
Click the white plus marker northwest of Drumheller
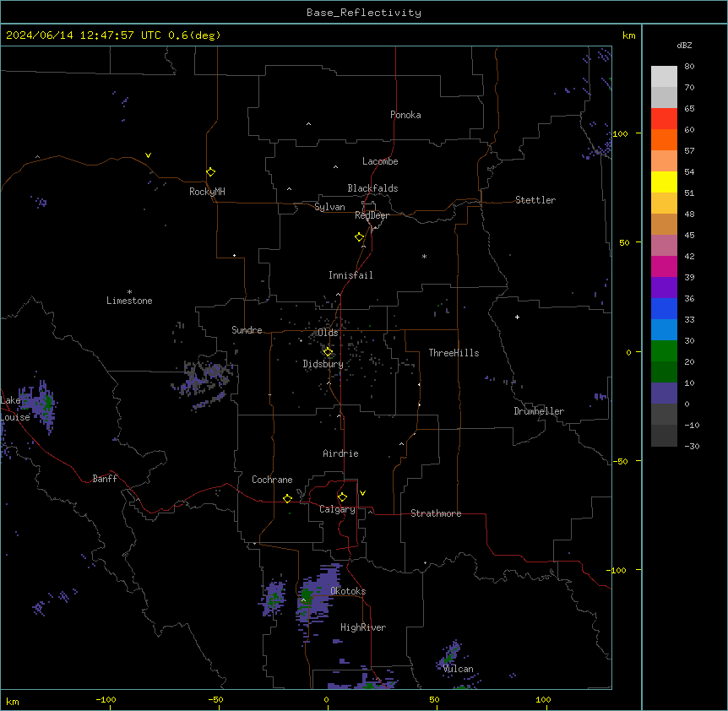(517, 317)
